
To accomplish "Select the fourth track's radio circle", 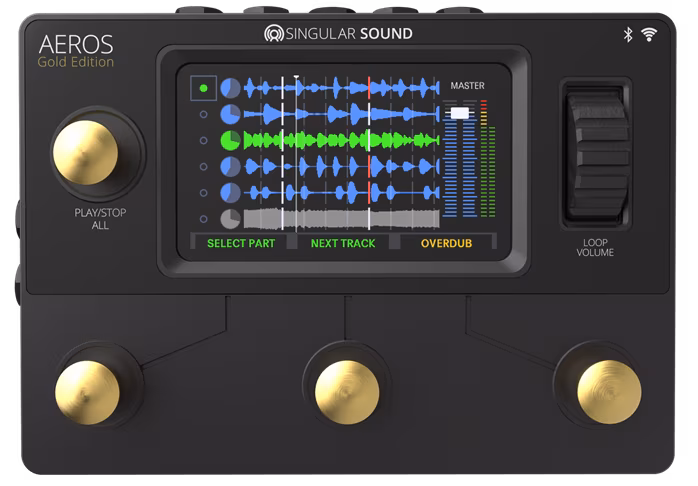I will click(x=203, y=166).
